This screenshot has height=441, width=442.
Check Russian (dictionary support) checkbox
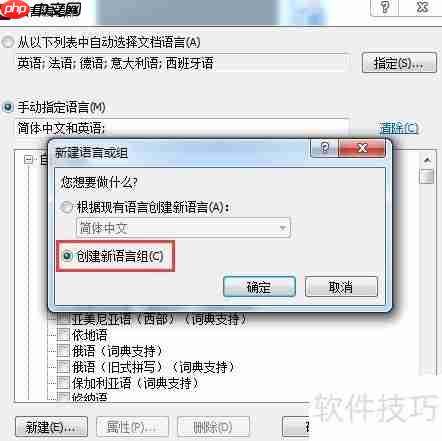click(x=63, y=351)
